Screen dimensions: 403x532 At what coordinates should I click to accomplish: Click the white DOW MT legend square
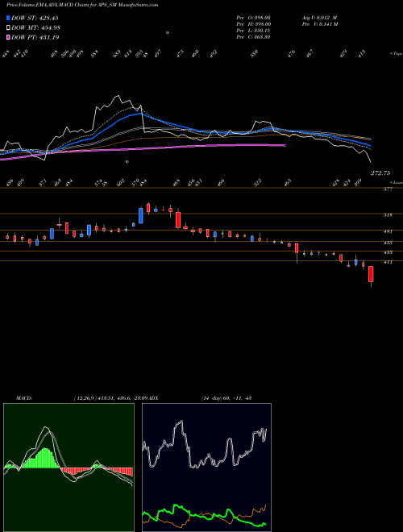8,27
